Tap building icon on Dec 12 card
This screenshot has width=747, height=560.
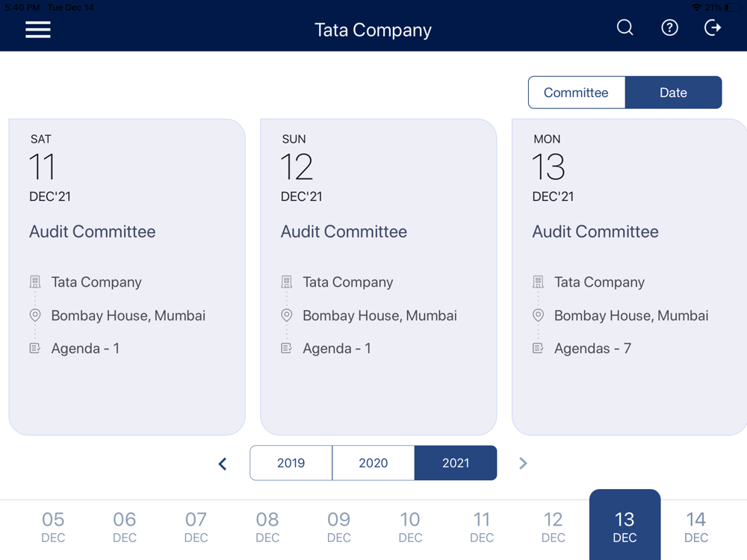pos(286,282)
